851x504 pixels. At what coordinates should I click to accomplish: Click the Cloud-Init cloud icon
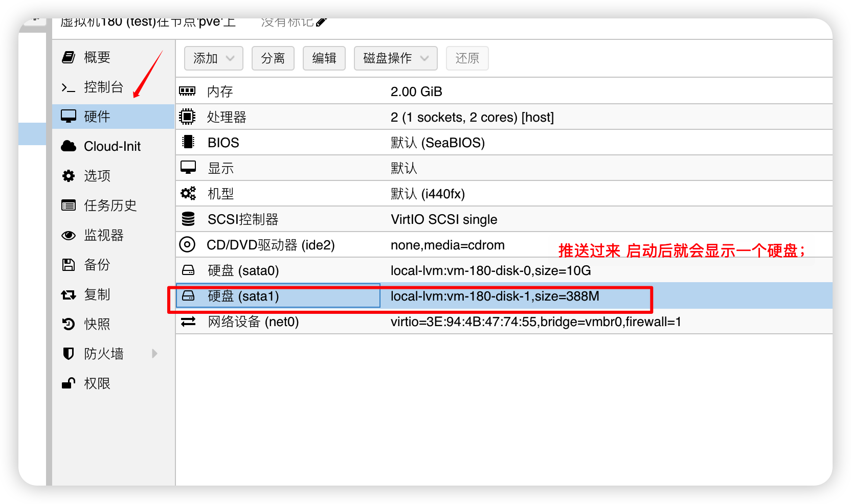[69, 146]
